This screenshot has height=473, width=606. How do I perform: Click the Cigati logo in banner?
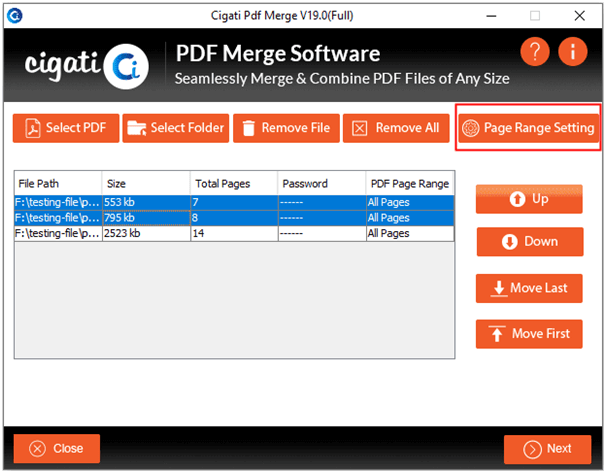point(87,66)
